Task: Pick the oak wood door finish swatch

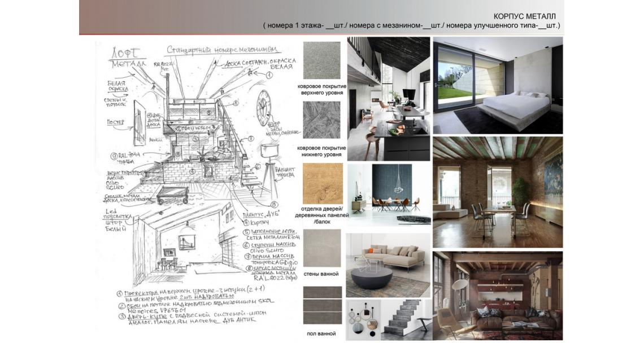Action: point(323,183)
